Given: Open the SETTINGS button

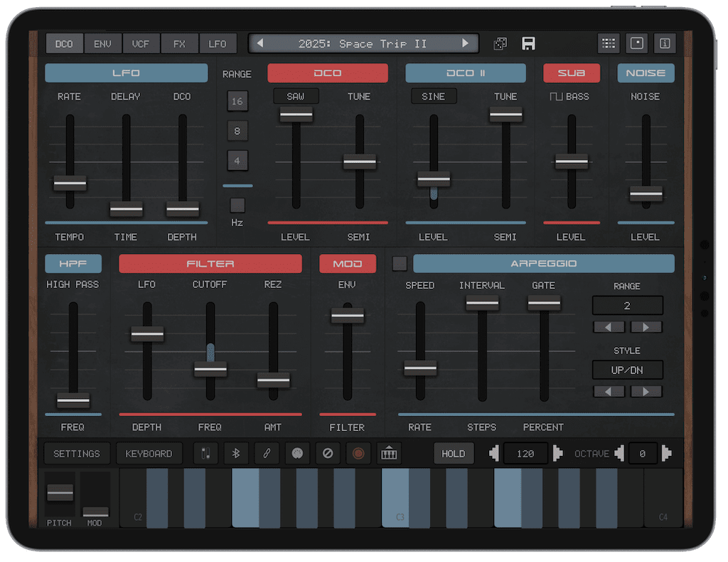Looking at the screenshot, I should pos(77,453).
